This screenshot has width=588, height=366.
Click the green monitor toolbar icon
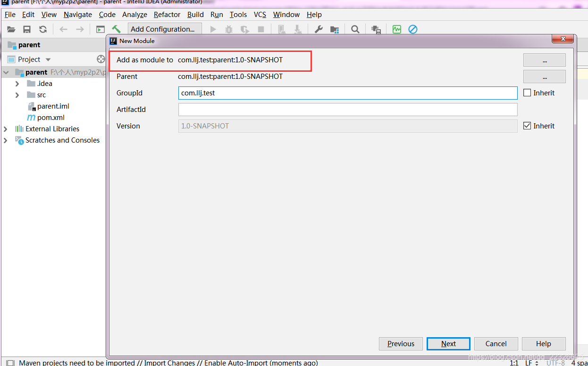(397, 29)
